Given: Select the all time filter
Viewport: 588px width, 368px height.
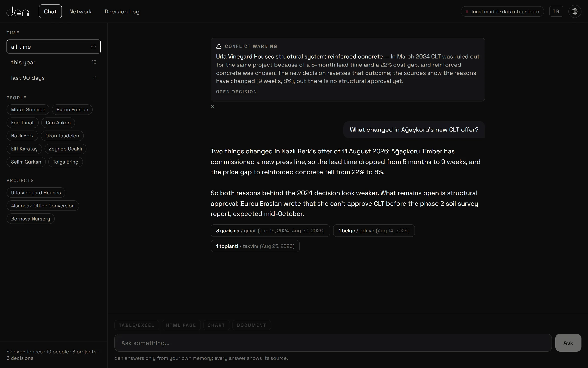Looking at the screenshot, I should [54, 47].
